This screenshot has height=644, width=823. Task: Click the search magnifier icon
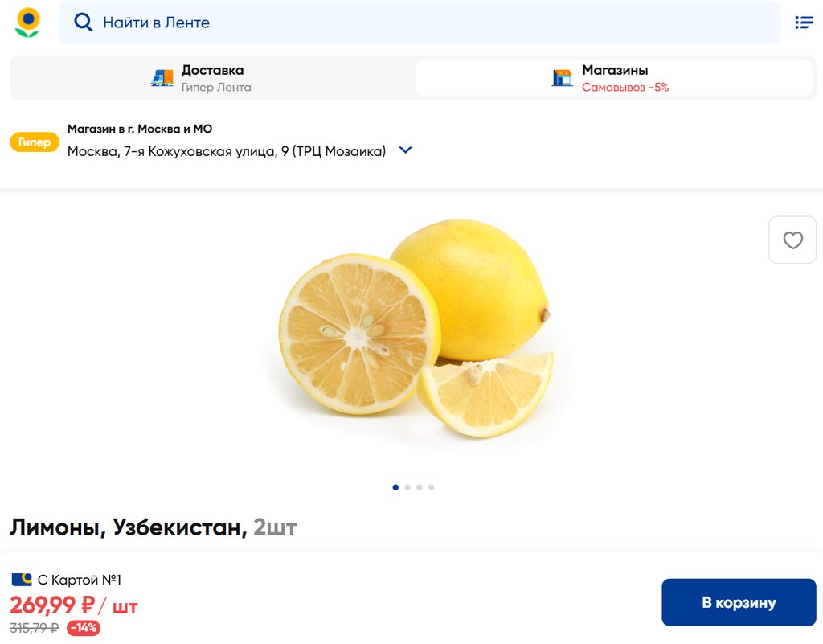click(83, 23)
